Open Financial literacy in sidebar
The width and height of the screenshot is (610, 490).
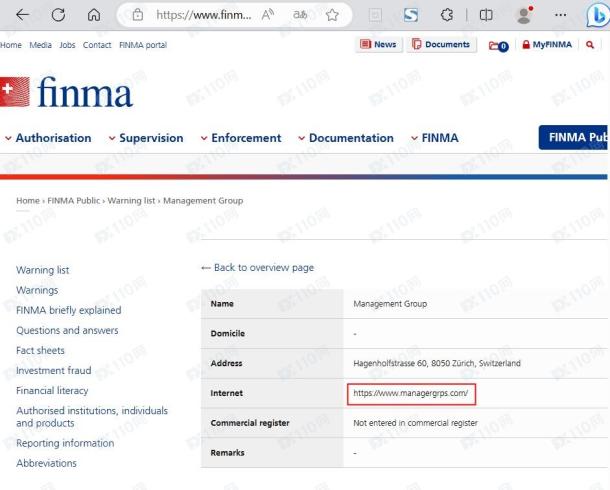(52, 390)
